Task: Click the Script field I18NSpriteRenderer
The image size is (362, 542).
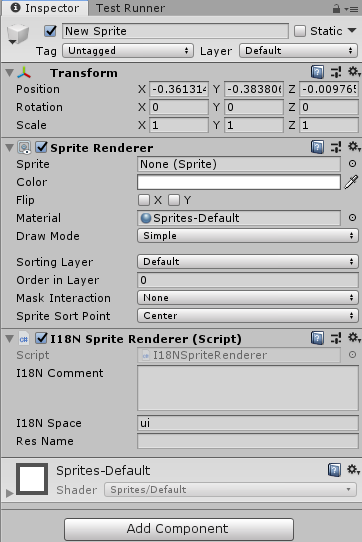Action: [239, 355]
